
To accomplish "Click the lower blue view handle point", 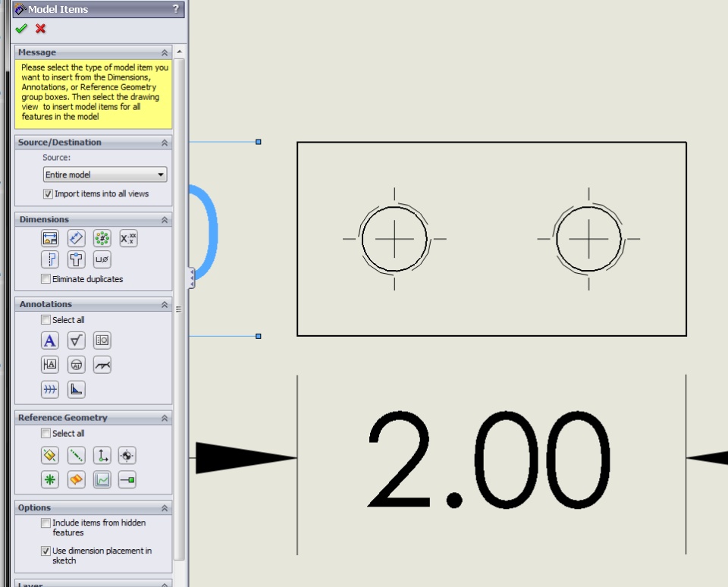I will pyautogui.click(x=259, y=336).
